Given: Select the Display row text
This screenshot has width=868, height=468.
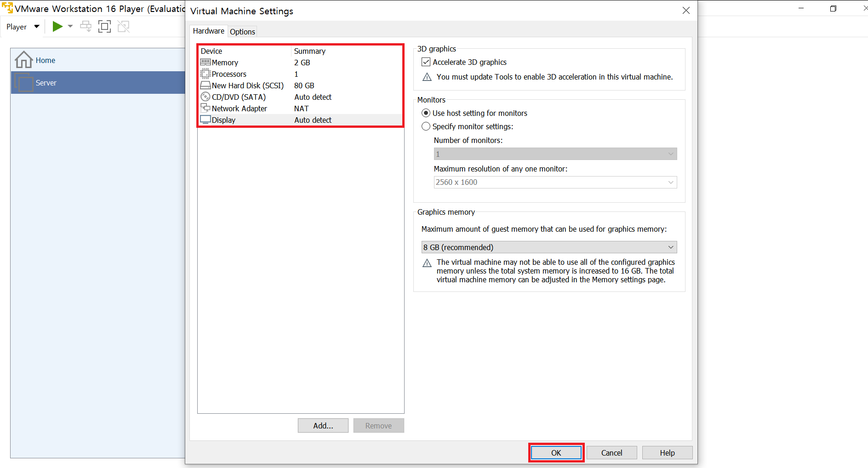Looking at the screenshot, I should (223, 120).
